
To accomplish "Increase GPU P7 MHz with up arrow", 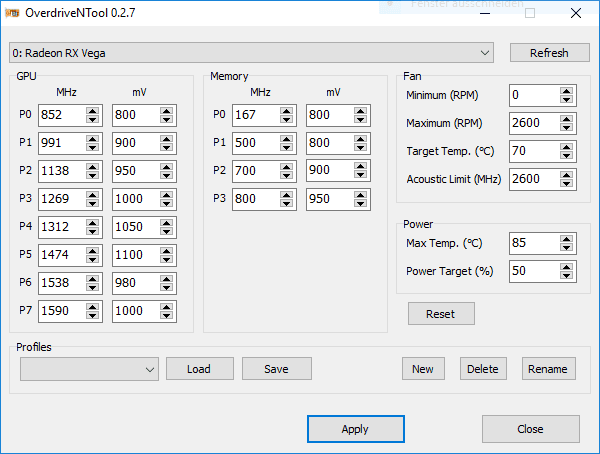I will pos(92,307).
